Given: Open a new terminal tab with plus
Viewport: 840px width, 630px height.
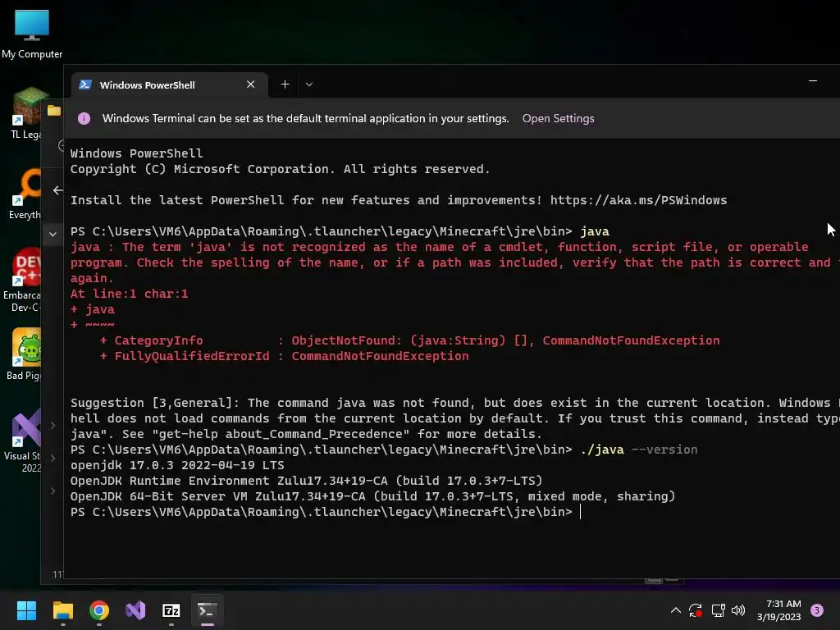Looking at the screenshot, I should [x=285, y=84].
